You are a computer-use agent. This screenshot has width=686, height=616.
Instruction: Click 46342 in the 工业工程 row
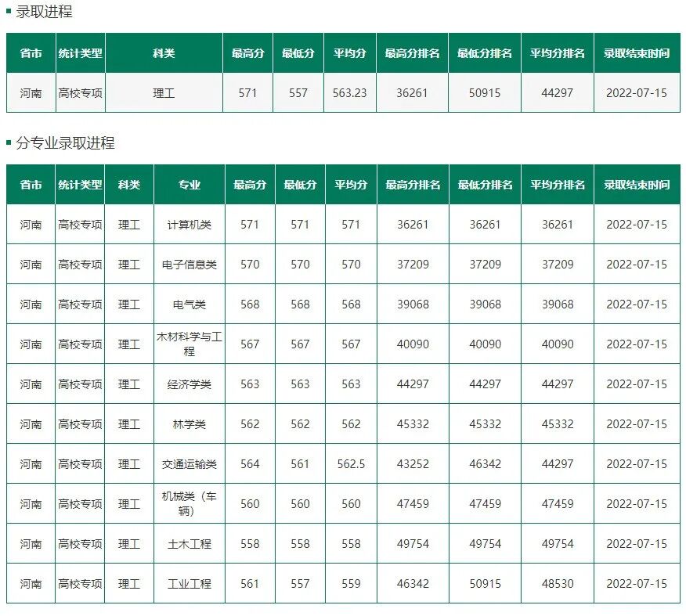pyautogui.click(x=413, y=584)
